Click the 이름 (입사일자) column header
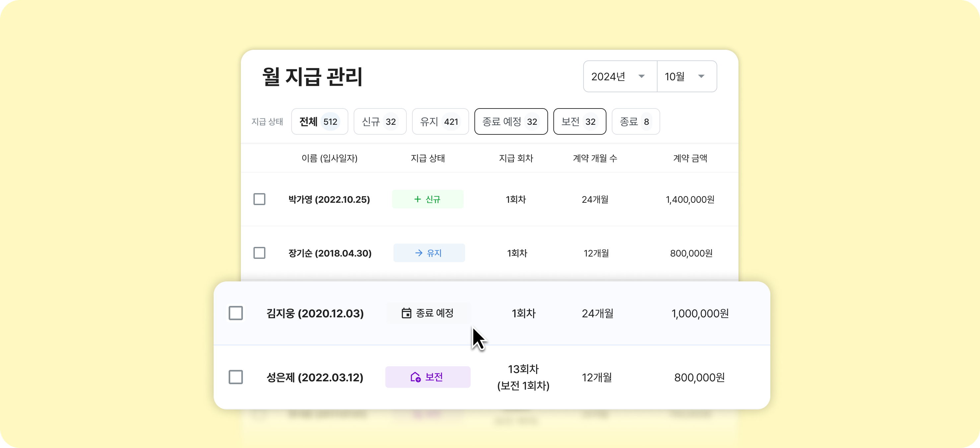 pos(329,158)
